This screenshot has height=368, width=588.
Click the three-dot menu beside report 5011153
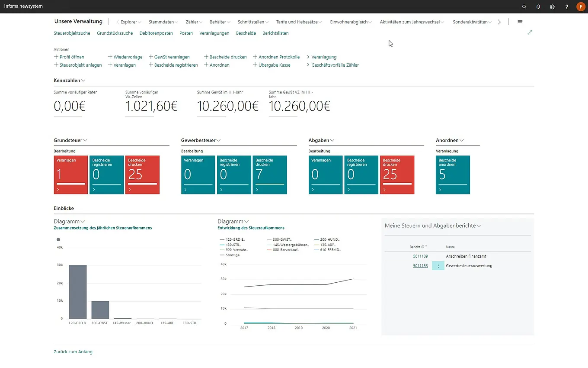(438, 266)
